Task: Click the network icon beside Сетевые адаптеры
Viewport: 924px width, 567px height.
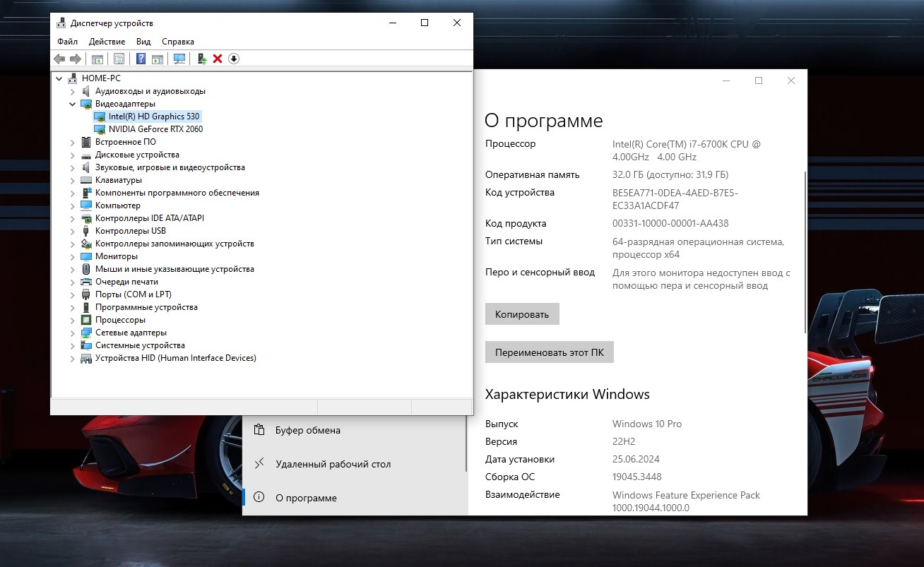Action: 86,333
